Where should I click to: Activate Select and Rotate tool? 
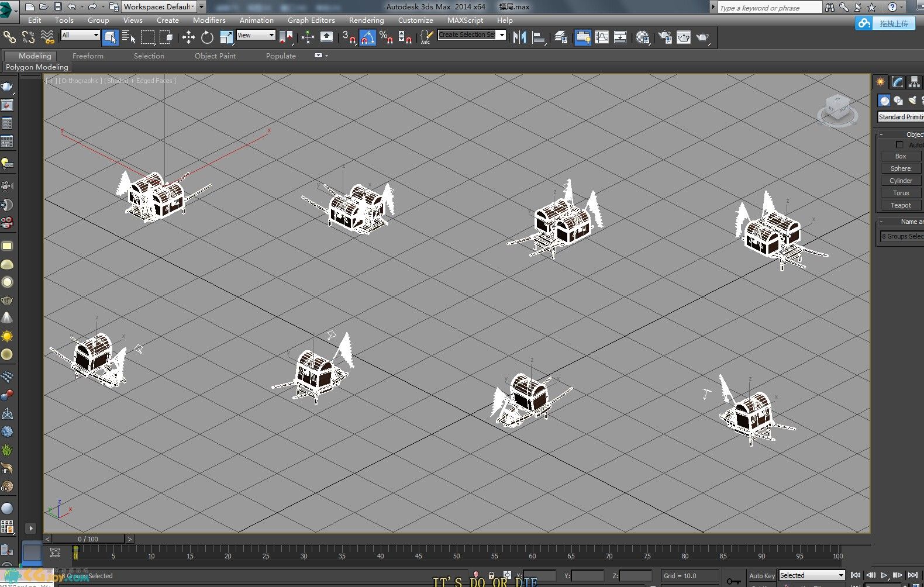click(207, 37)
